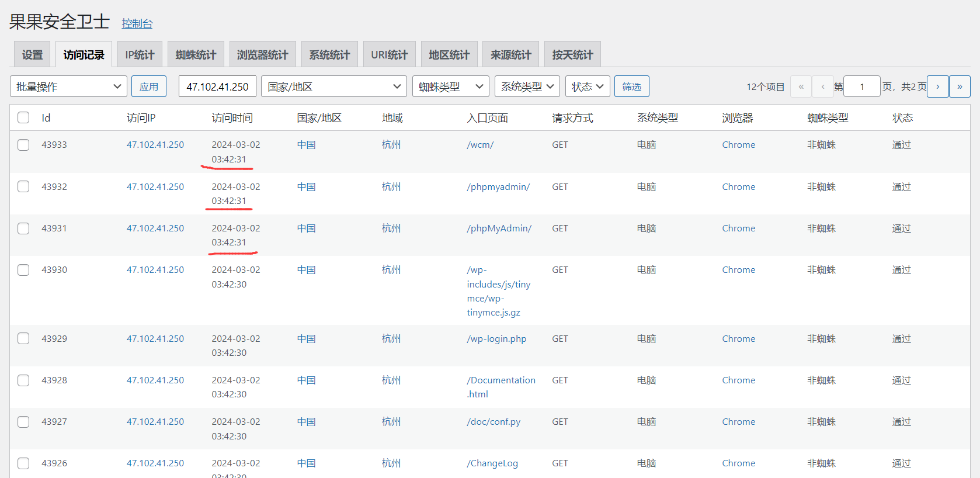Toggle the select-all checkbox in header
Screen dimensions: 980x478
pyautogui.click(x=23, y=117)
